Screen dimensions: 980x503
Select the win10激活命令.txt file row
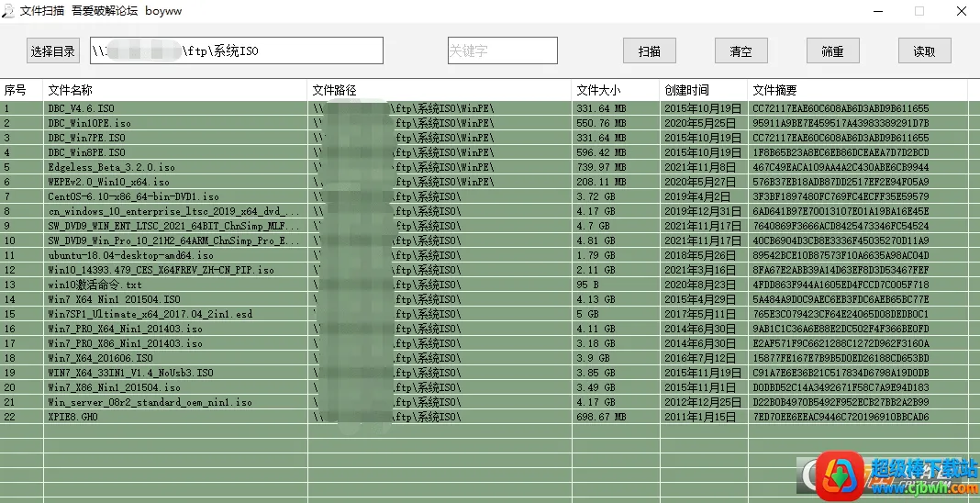click(x=484, y=285)
